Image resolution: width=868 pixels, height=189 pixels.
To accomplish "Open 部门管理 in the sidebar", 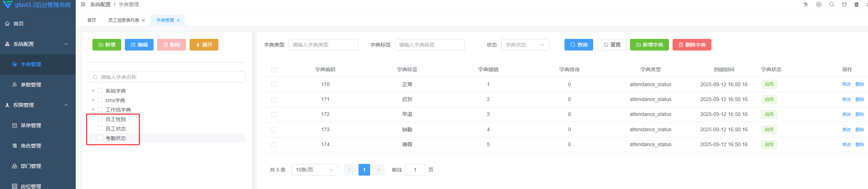I will (38, 166).
